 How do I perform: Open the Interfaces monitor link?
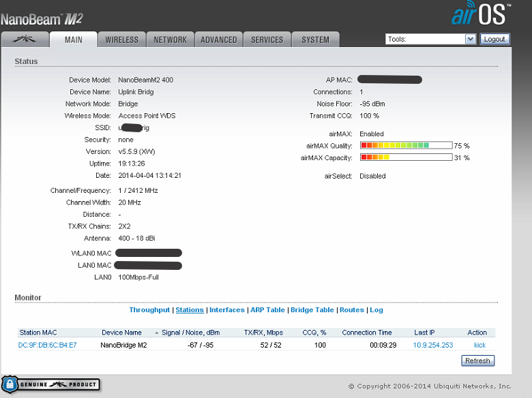coord(227,310)
